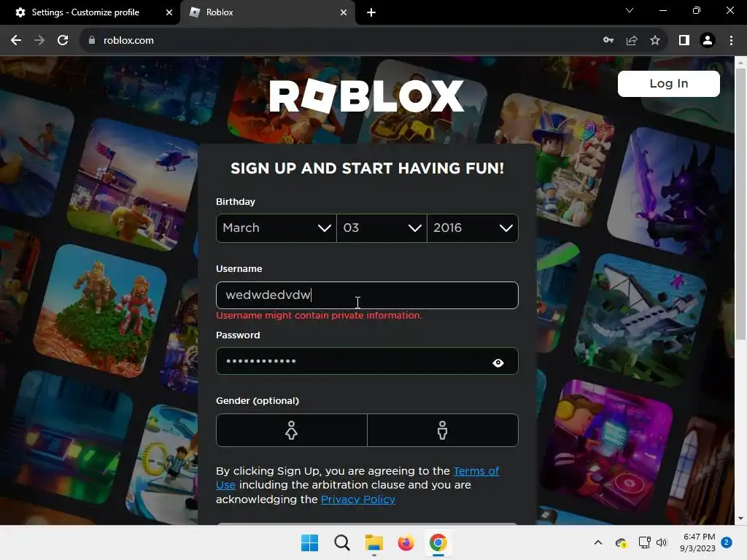The height and width of the screenshot is (560, 747).
Task: Click the scrollbar down arrow
Action: (740, 518)
